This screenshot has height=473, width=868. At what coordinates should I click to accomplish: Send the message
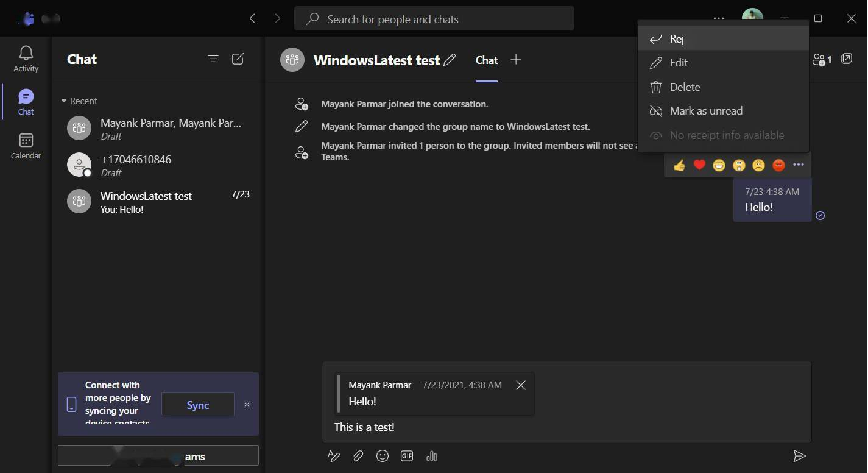(x=799, y=456)
